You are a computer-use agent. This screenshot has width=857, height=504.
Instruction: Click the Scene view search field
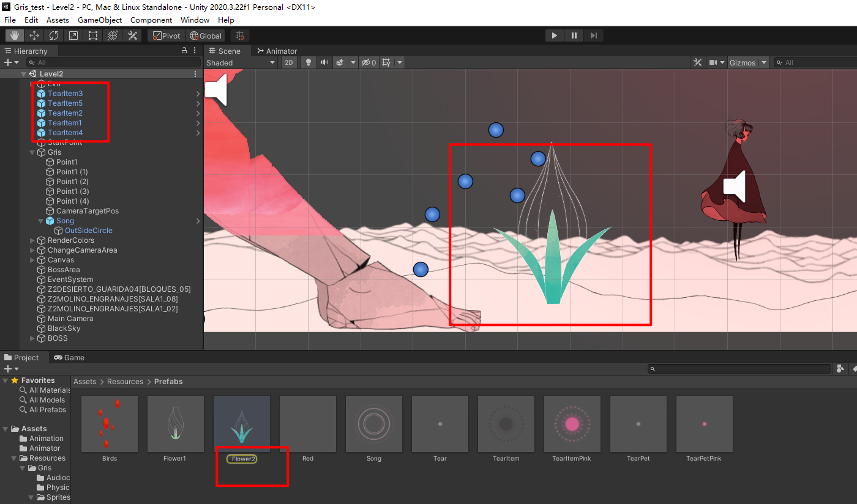pyautogui.click(x=815, y=62)
